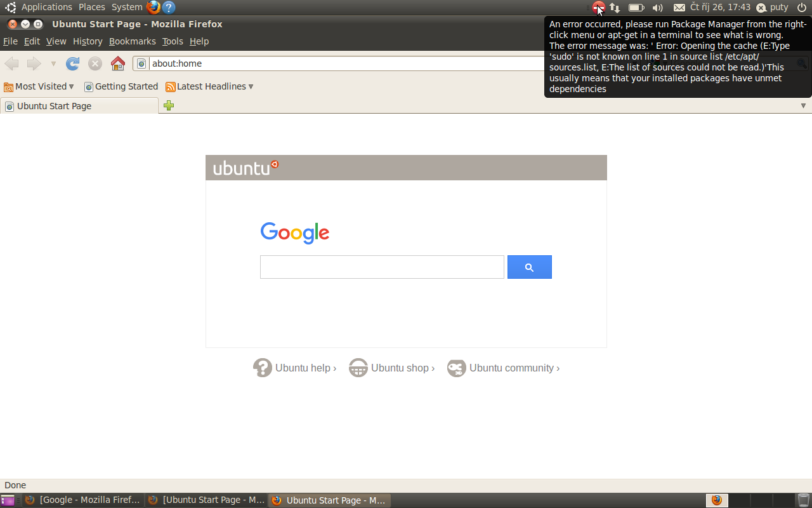
Task: Open the Edit menu
Action: (32, 41)
